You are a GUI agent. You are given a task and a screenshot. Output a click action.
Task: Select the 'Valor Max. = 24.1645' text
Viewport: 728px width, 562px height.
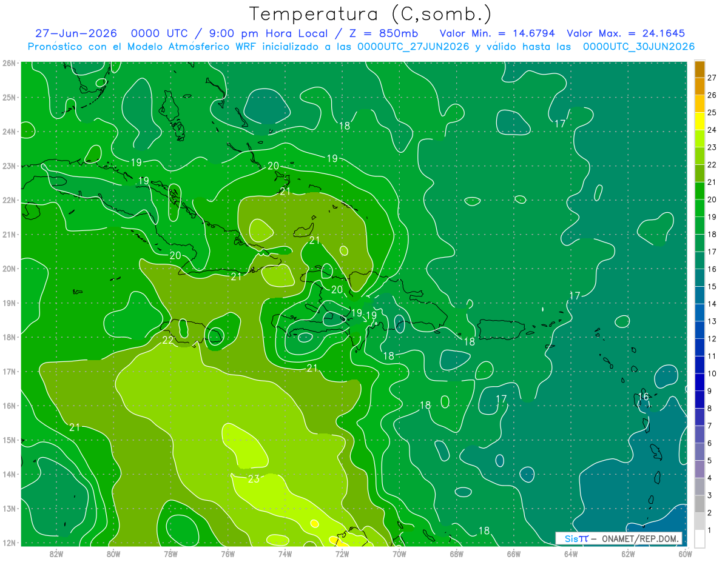coord(625,33)
